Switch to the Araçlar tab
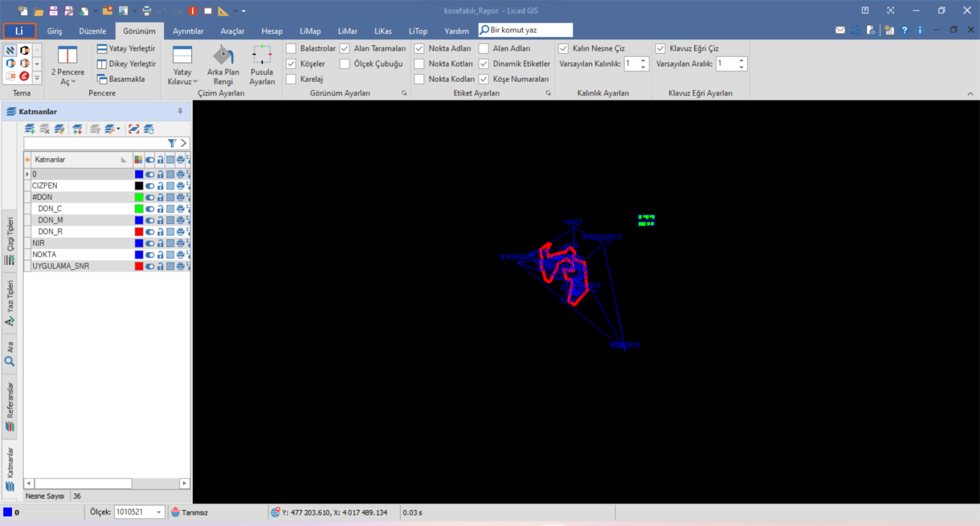The height and width of the screenshot is (526, 980). 232,31
